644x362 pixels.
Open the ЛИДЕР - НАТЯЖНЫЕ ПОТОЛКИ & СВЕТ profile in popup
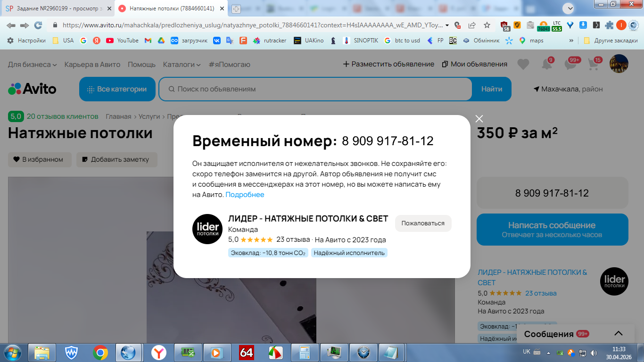308,219
